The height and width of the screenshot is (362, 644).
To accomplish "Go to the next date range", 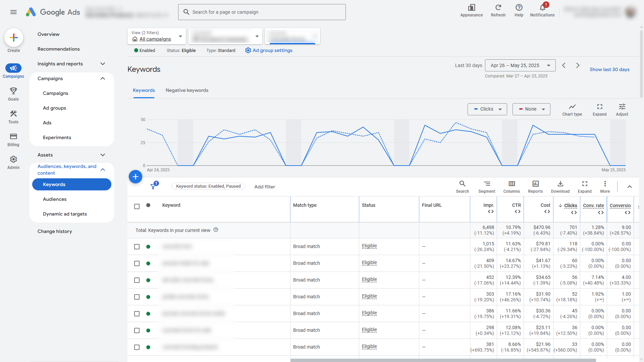I will 578,65.
